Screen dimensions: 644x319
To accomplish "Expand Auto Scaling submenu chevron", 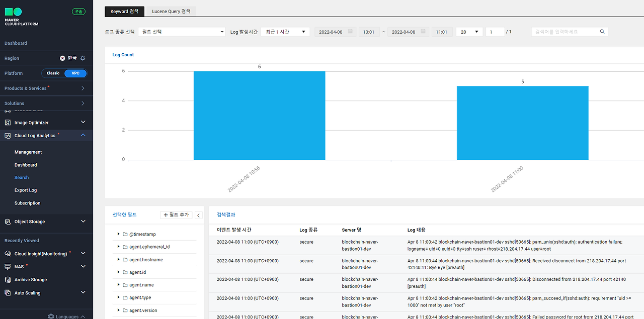I will [x=83, y=292].
